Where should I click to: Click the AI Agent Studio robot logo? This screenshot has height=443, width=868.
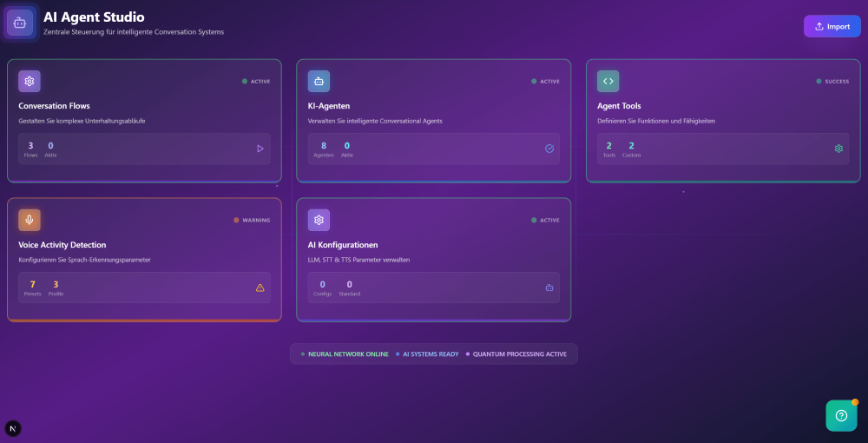click(x=20, y=23)
